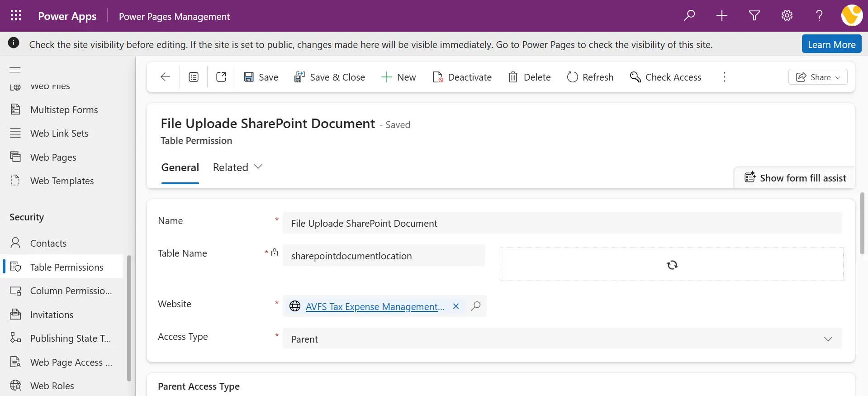Click the plus quick-create icon in header
Image resolution: width=868 pixels, height=396 pixels.
[722, 16]
